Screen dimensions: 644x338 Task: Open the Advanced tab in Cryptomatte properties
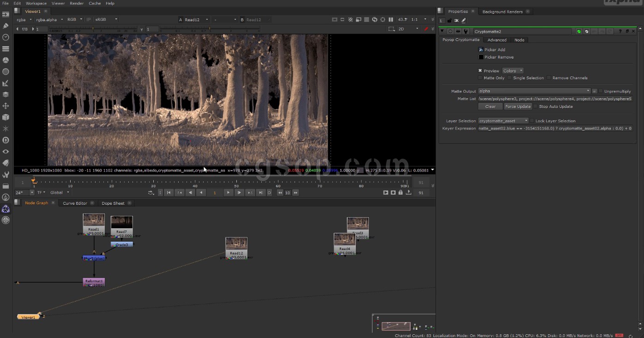pyautogui.click(x=497, y=40)
